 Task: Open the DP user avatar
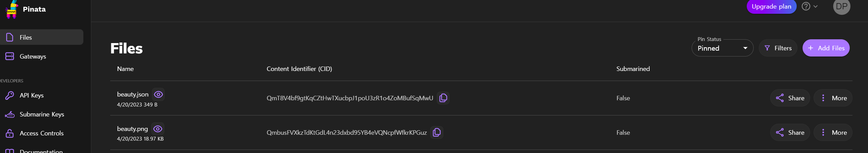click(x=841, y=6)
